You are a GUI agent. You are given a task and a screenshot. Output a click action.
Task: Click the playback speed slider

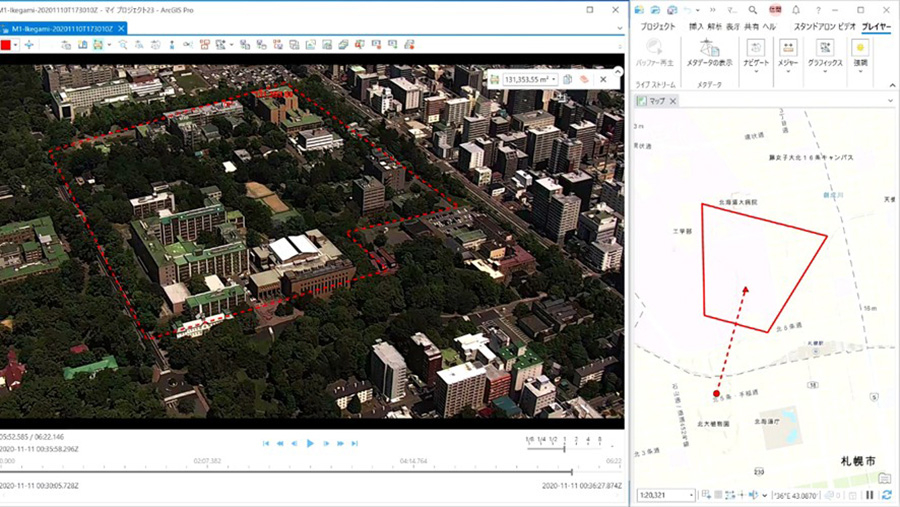[x=564, y=448]
